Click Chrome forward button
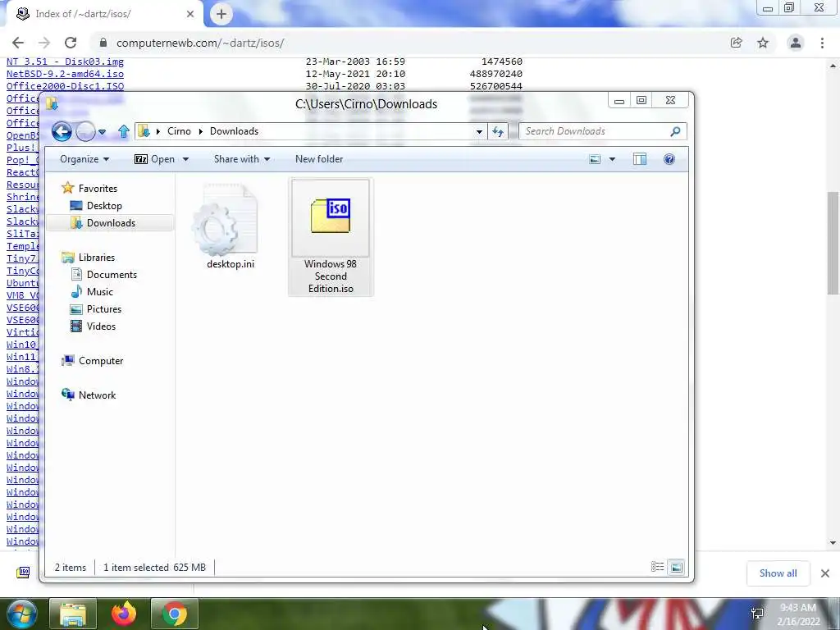Screen dimensions: 840x630 click(x=44, y=43)
